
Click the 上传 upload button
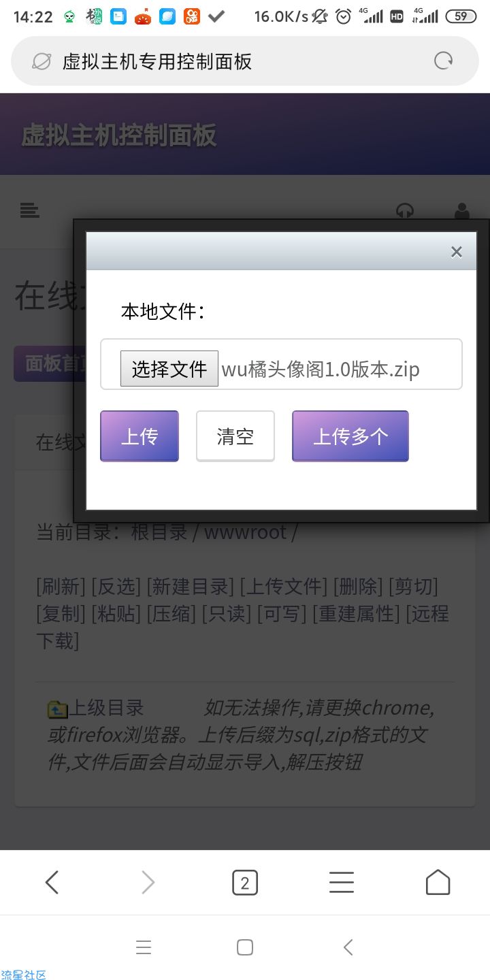point(140,436)
